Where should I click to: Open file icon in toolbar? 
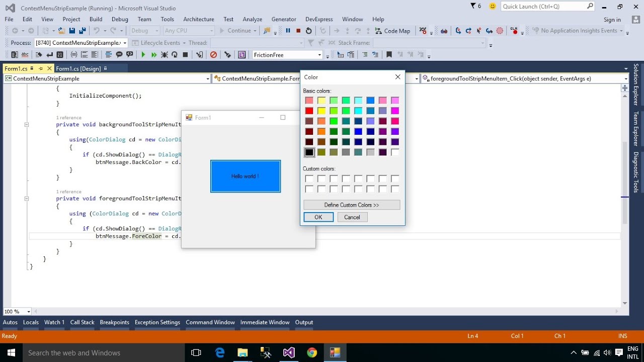61,31
